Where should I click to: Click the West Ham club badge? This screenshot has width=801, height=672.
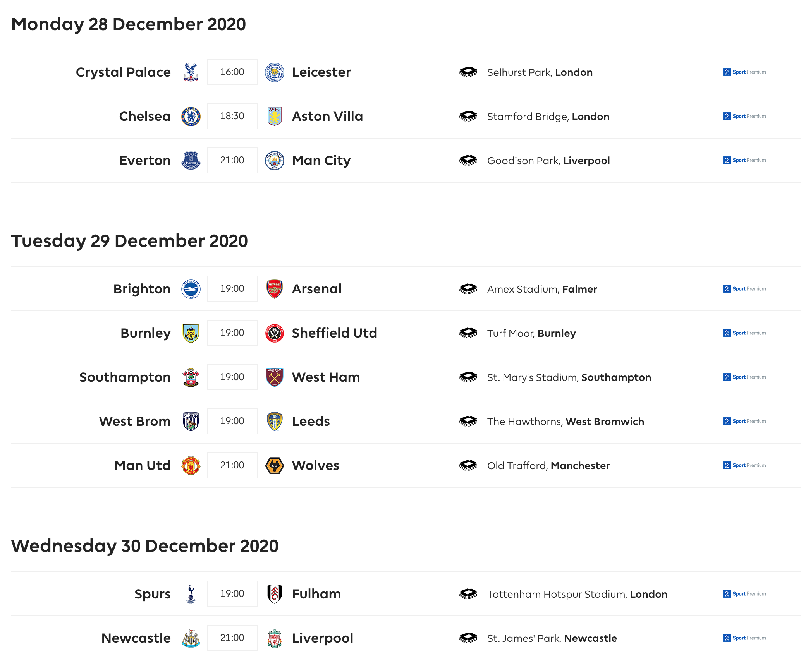[x=275, y=377]
